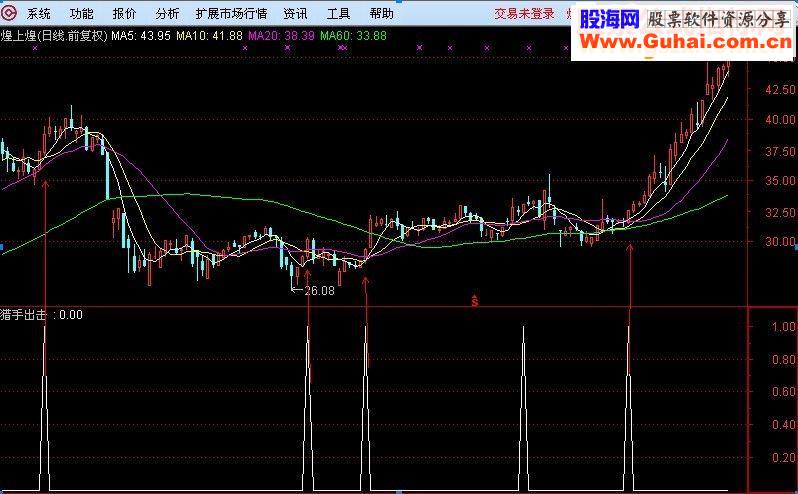The height and width of the screenshot is (494, 798).
Task: Select the MA5: 43.95 indicator label
Action: pyautogui.click(x=141, y=36)
